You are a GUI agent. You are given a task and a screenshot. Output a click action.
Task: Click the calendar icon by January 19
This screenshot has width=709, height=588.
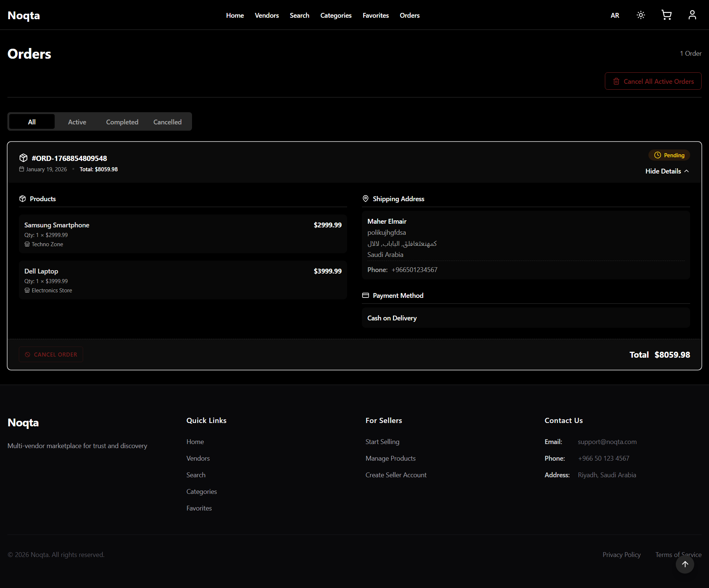21,169
